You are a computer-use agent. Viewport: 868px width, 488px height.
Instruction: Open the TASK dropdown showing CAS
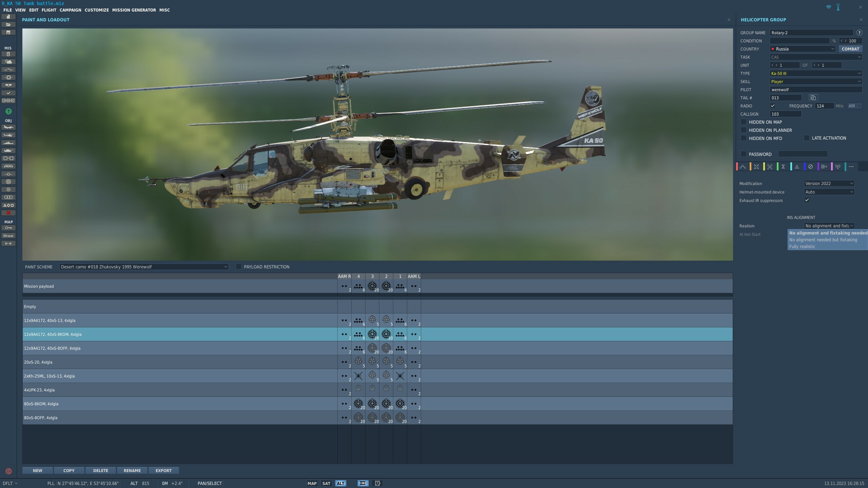pos(816,57)
